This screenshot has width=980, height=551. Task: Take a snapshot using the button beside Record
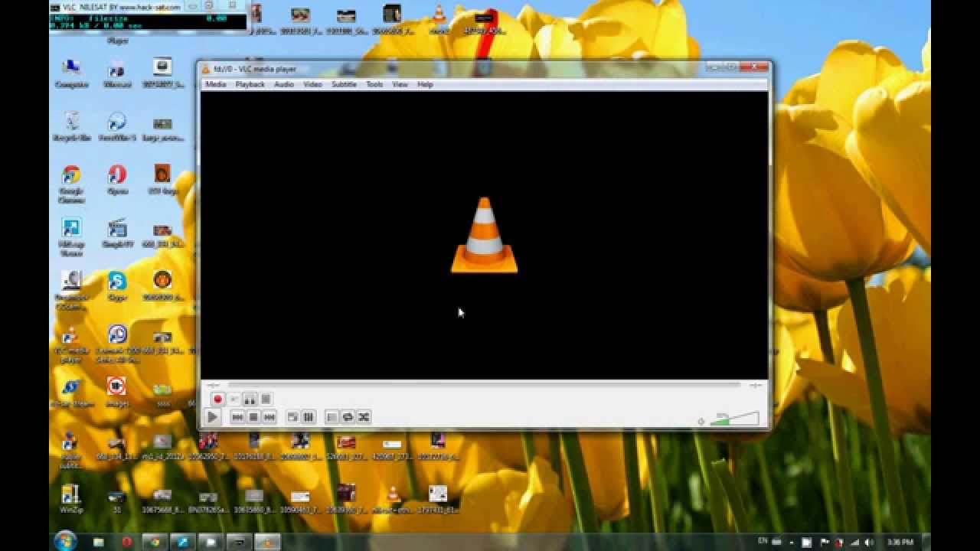pyautogui.click(x=234, y=399)
